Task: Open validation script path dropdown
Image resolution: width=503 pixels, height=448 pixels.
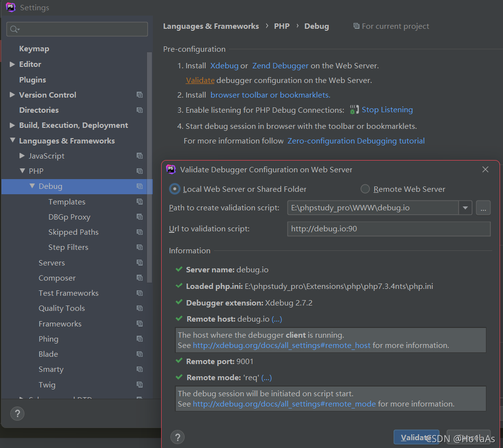Action: click(x=465, y=208)
